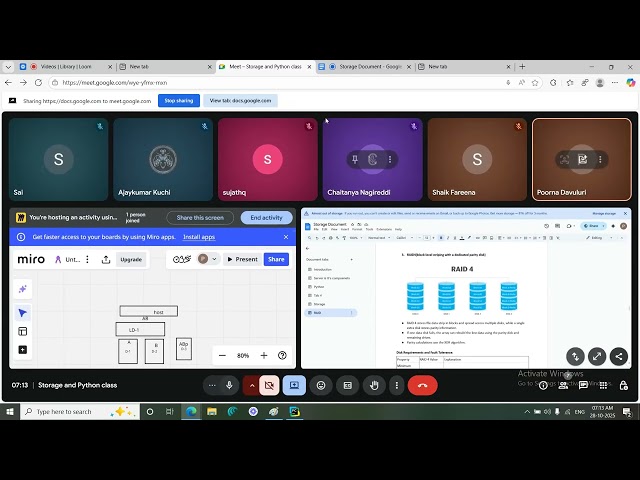Open more options on Chaitanya's tile

coord(390,159)
